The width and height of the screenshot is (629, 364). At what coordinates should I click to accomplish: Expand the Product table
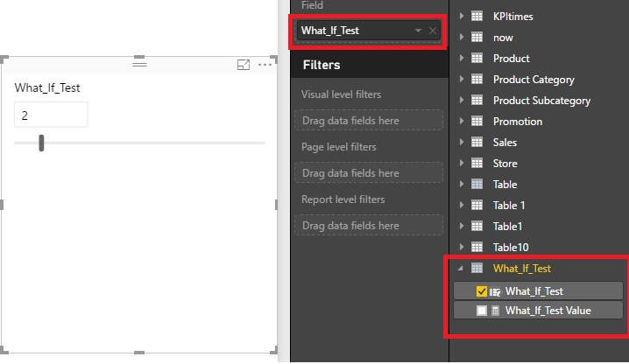462,58
